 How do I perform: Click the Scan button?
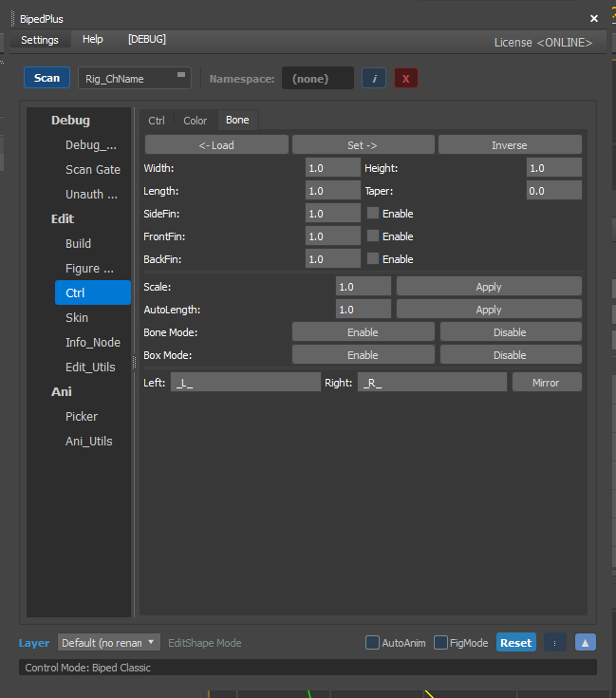pos(47,78)
